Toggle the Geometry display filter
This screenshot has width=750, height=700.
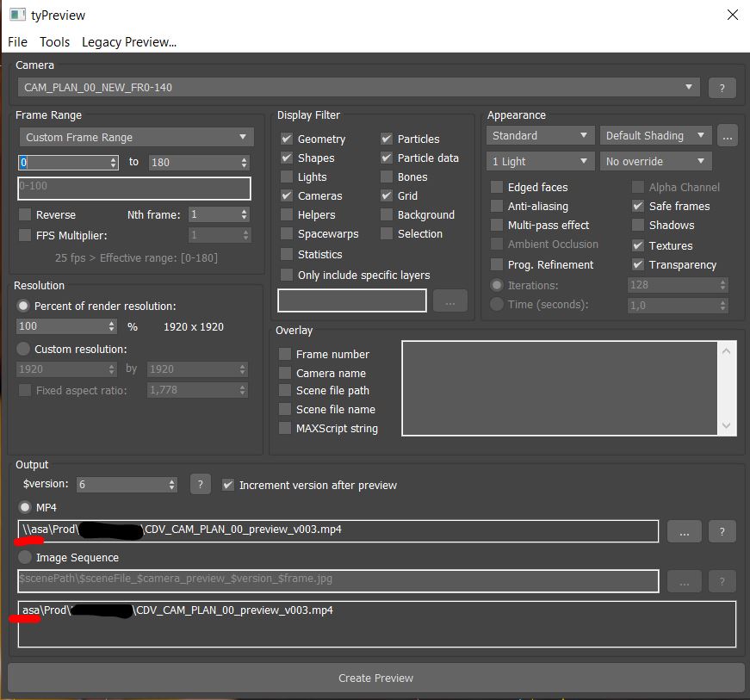(287, 139)
